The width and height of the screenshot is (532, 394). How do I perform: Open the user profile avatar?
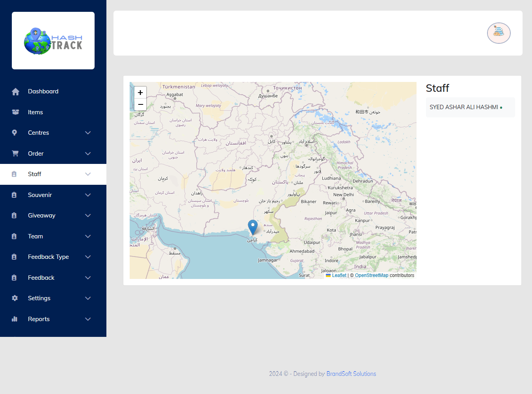pos(499,33)
